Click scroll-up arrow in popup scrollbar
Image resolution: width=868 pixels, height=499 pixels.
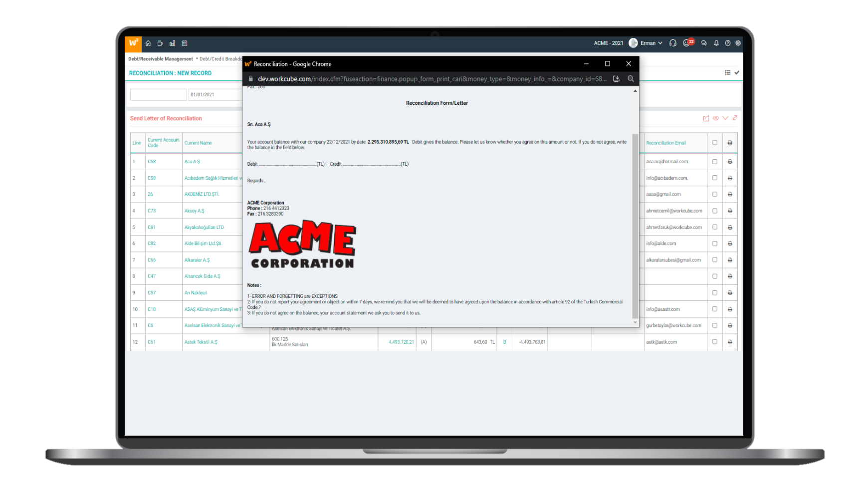click(x=635, y=91)
